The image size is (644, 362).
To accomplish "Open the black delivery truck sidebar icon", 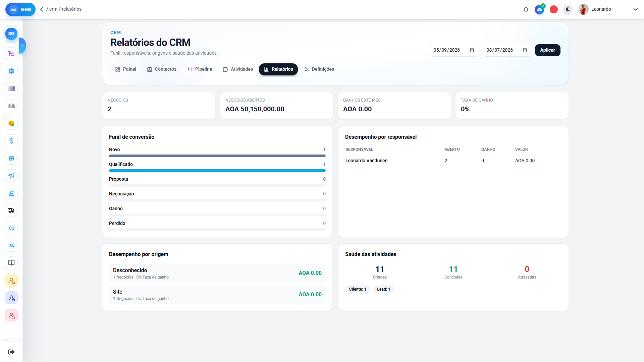I will tap(11, 210).
